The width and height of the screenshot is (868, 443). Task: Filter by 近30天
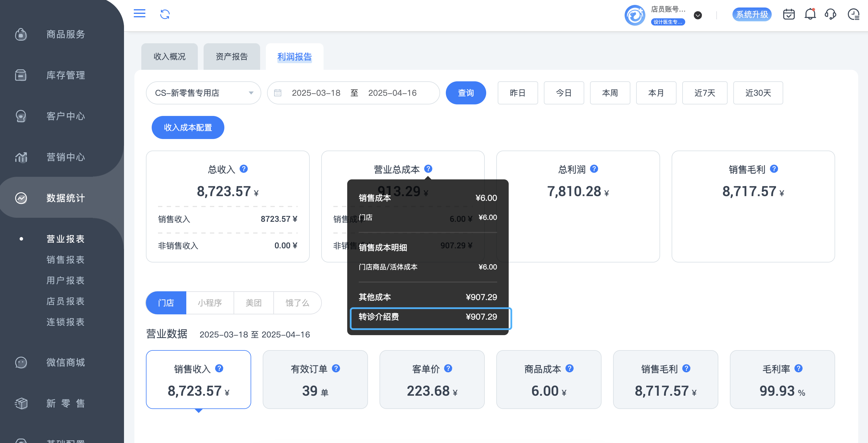point(758,93)
